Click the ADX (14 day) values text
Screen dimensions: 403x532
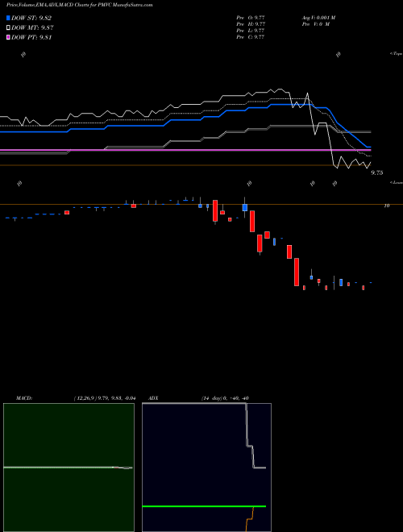tap(225, 398)
